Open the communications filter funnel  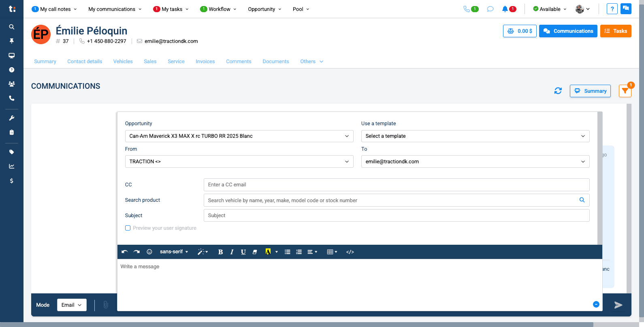coord(625,91)
